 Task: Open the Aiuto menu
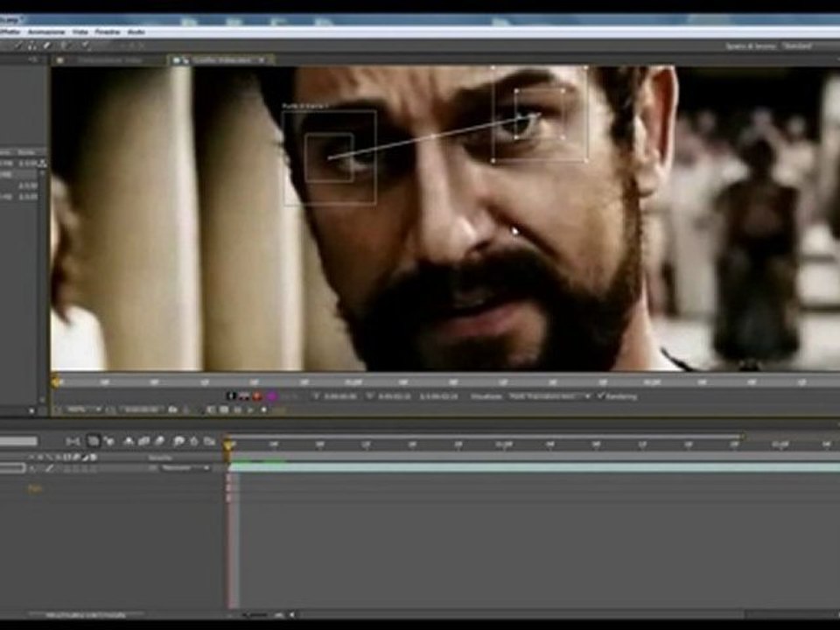click(x=136, y=32)
